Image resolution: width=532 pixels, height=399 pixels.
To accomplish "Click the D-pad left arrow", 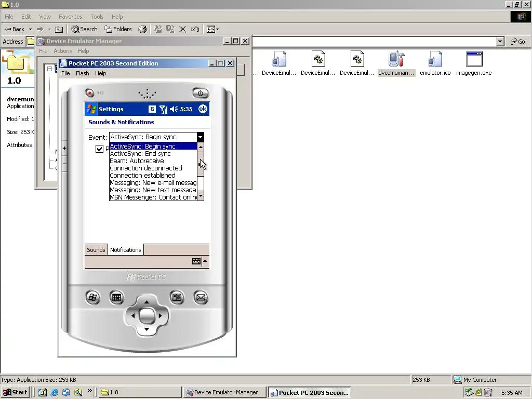I will click(x=132, y=315).
